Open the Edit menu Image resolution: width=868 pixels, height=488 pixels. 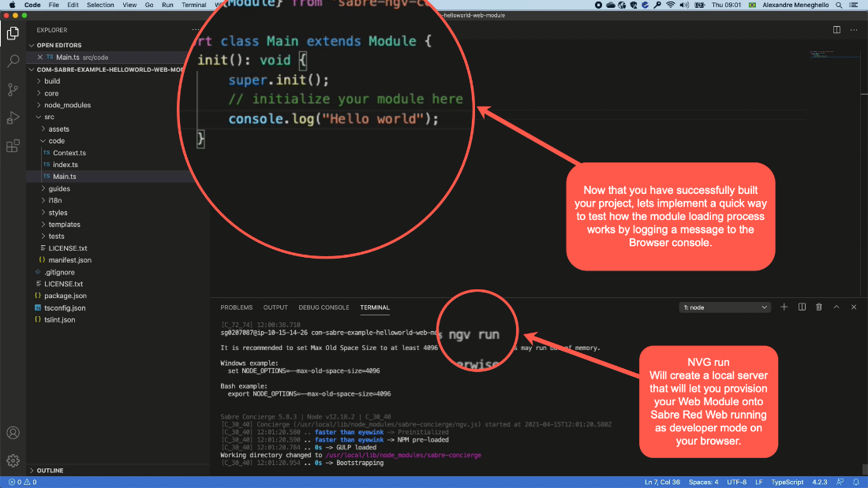[73, 5]
